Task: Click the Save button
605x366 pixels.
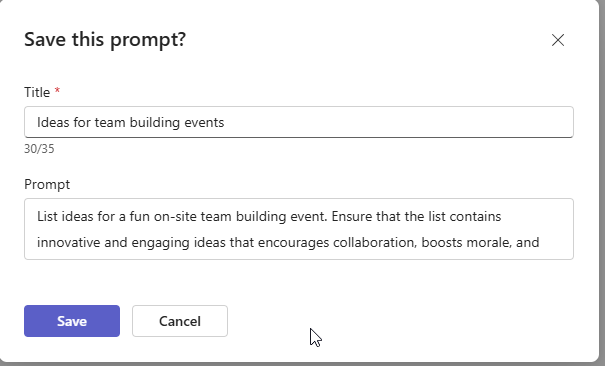Action: click(x=72, y=321)
